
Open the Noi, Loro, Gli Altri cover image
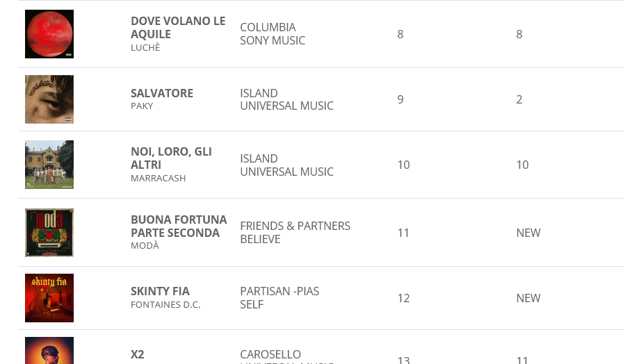click(49, 165)
